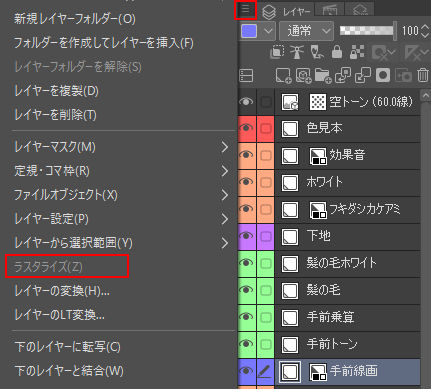Image resolution: width=431 pixels, height=389 pixels.
Task: Toggle visibility of 髪の毛 layer
Action: coord(246,290)
